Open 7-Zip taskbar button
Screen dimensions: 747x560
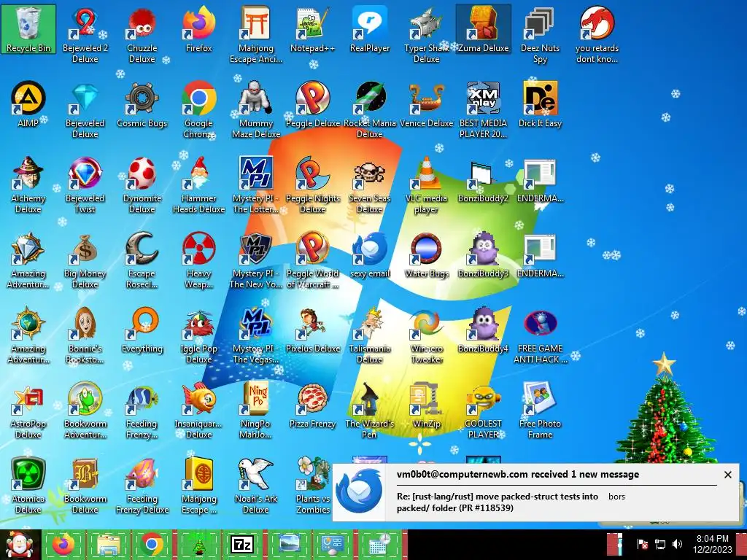pyautogui.click(x=242, y=545)
